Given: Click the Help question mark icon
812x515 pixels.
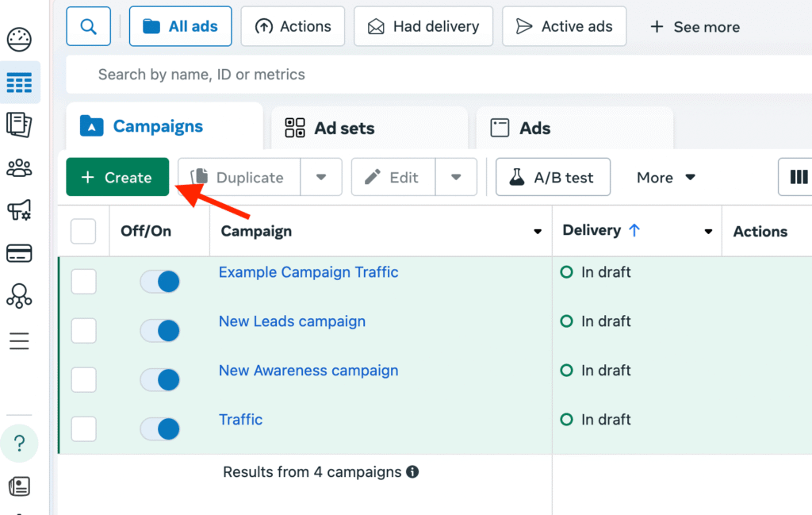Looking at the screenshot, I should click(21, 444).
